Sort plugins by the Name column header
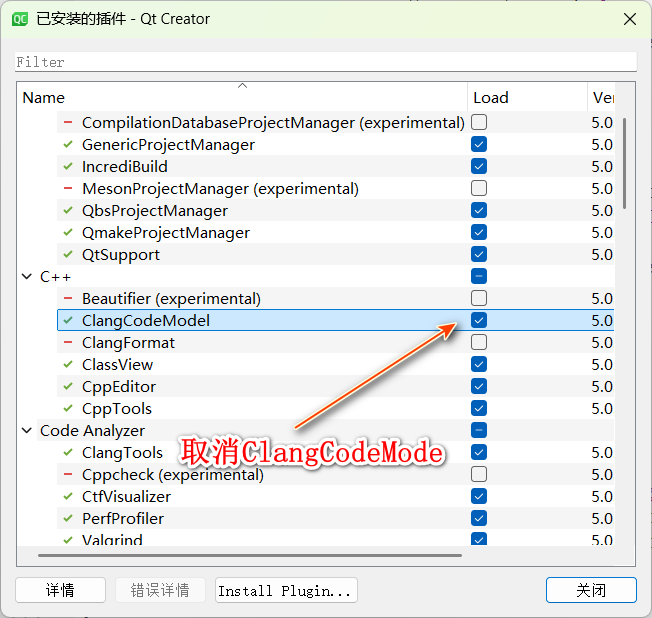652x618 pixels. (x=242, y=97)
